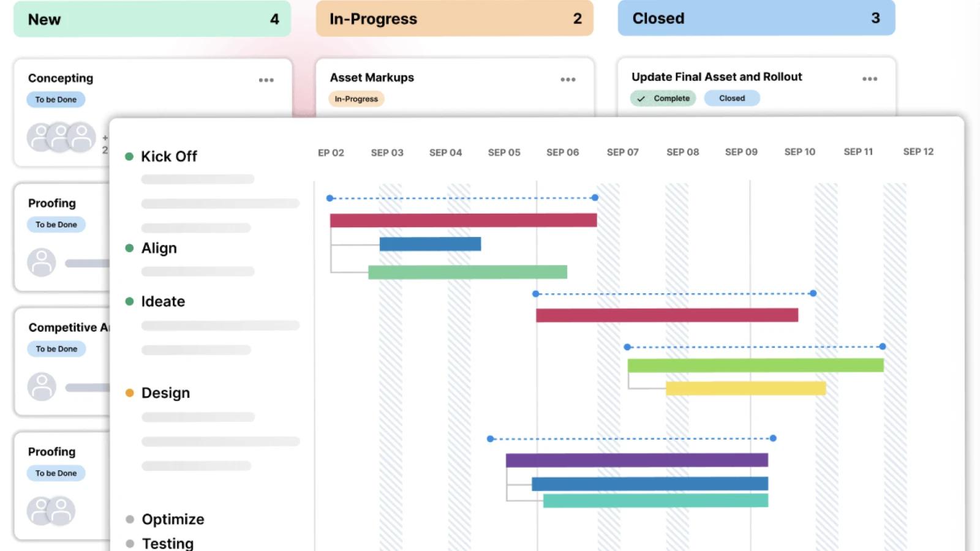The image size is (980, 551).
Task: Click the Complete checkmark tag
Action: (x=663, y=99)
